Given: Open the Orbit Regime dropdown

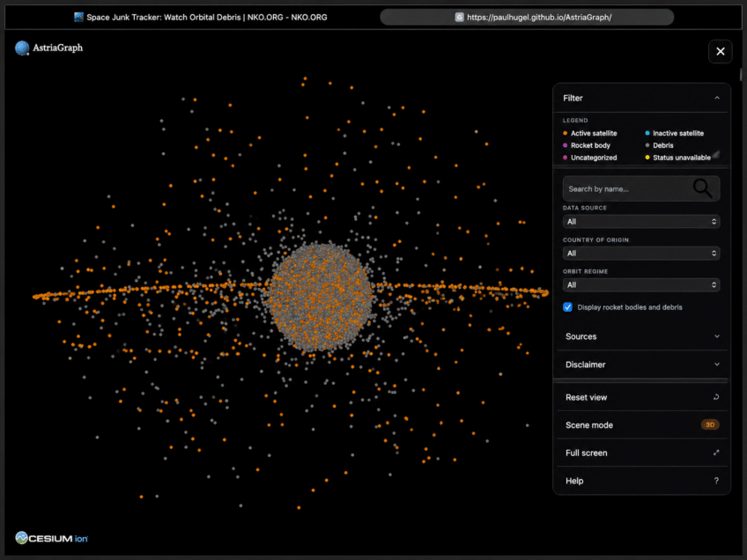Looking at the screenshot, I should click(x=640, y=284).
